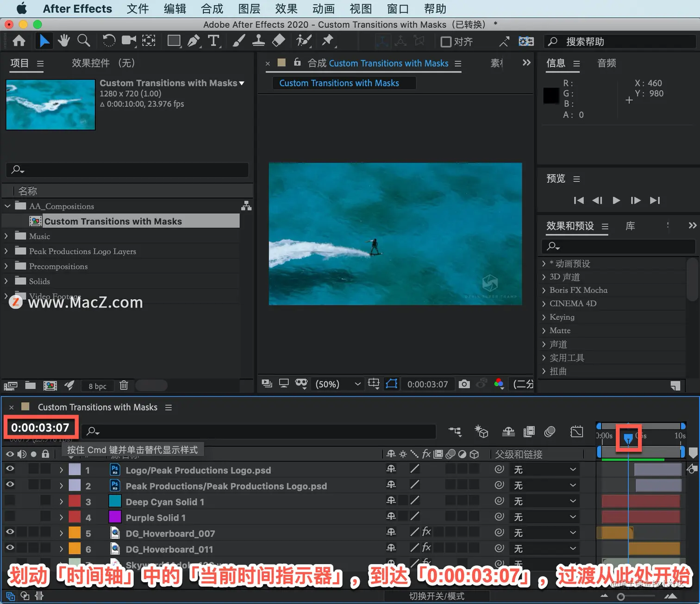Screen dimensions: 700x604
Task: Toggle the composition lock icon in viewer tab
Action: pos(297,62)
